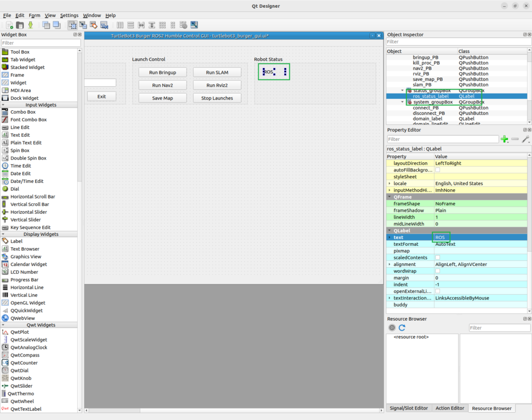Switch to Edit Signals/Slots mode icon
Image resolution: width=532 pixels, height=420 pixels.
click(x=83, y=25)
